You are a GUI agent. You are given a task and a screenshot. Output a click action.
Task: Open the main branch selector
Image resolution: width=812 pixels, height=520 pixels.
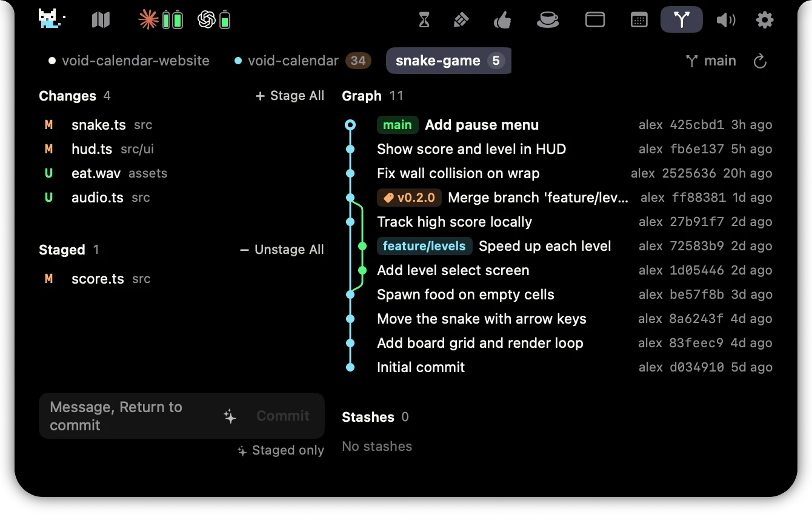pos(711,61)
